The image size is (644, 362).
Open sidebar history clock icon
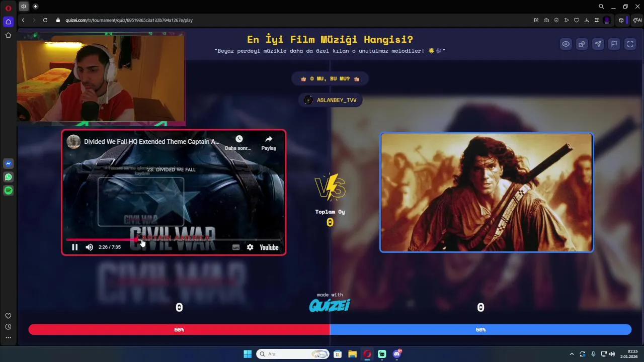click(8, 327)
